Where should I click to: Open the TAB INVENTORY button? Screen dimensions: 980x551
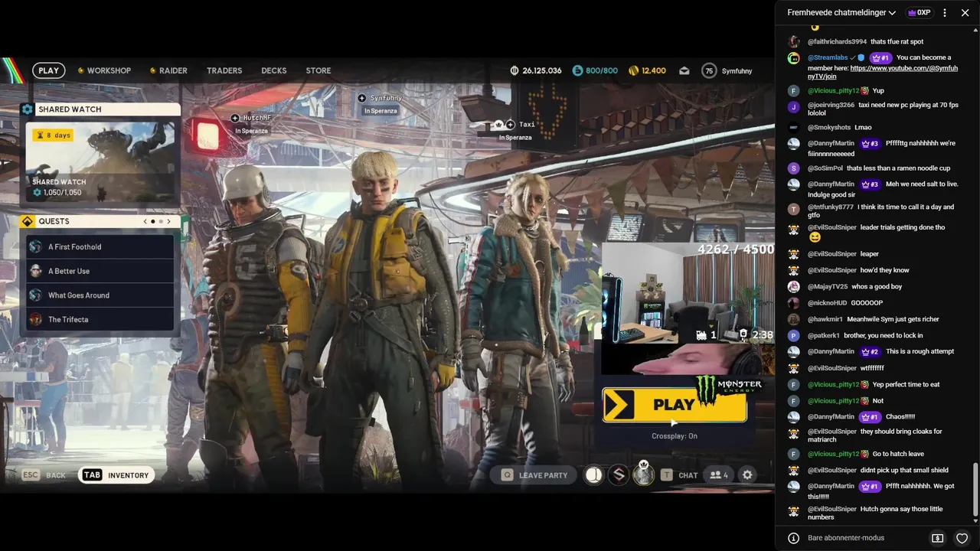click(x=116, y=475)
